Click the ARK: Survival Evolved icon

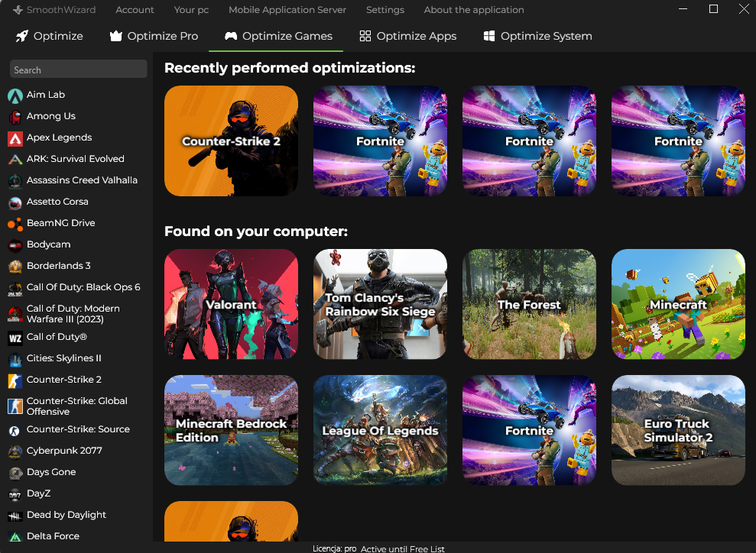pos(15,160)
